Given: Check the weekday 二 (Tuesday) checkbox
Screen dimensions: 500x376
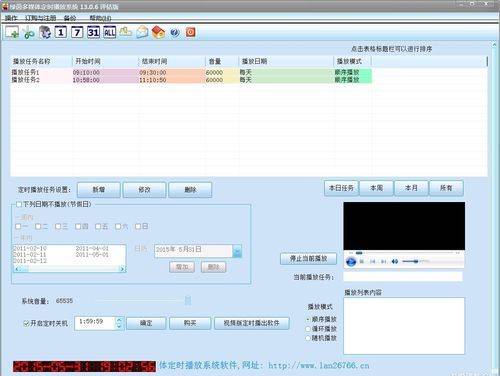Looking at the screenshot, I should click(38, 227).
